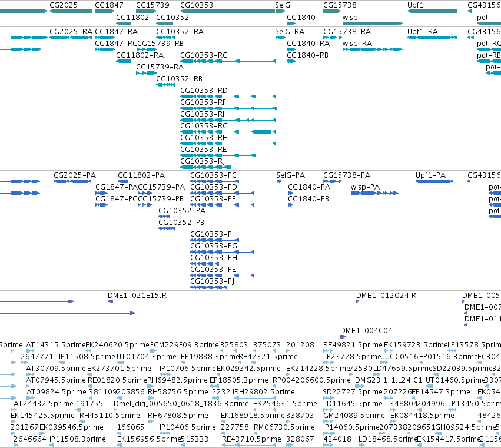Select EST RE43710.5prime
Screen dimensions: 501x448
[x=251, y=440]
